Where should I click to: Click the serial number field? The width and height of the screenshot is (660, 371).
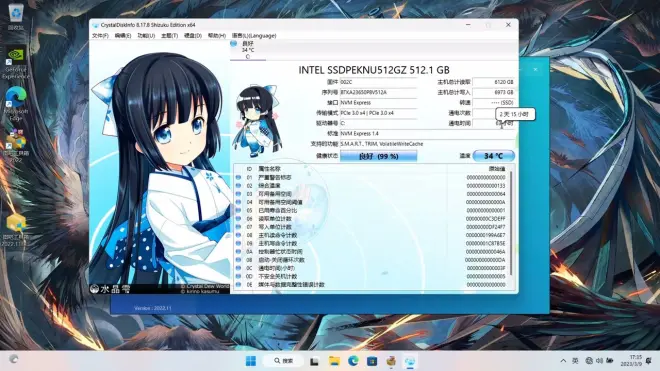(378, 92)
